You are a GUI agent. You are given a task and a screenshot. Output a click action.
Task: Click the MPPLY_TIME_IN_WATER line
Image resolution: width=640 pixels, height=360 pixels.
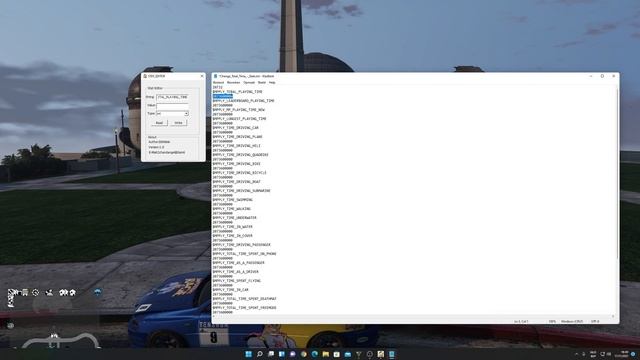[233, 227]
